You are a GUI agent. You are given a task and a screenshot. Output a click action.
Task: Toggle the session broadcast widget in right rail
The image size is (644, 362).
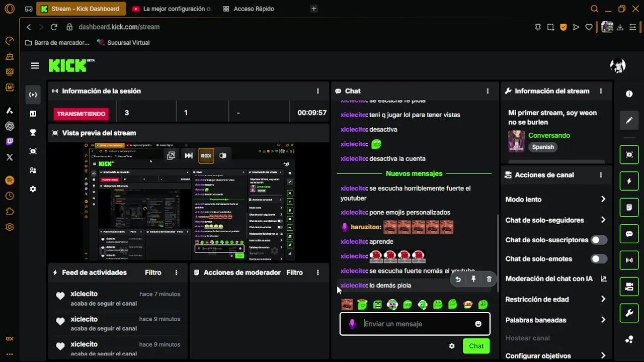[x=629, y=260]
